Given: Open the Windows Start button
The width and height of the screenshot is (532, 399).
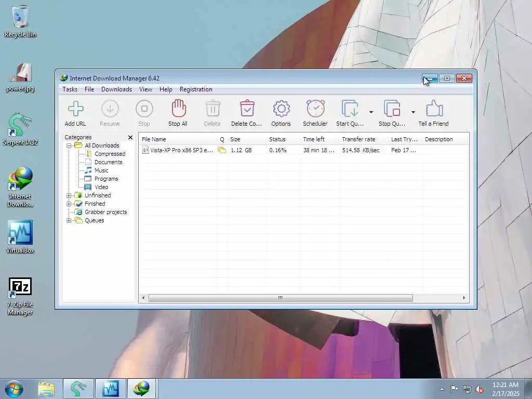Looking at the screenshot, I should point(14,389).
